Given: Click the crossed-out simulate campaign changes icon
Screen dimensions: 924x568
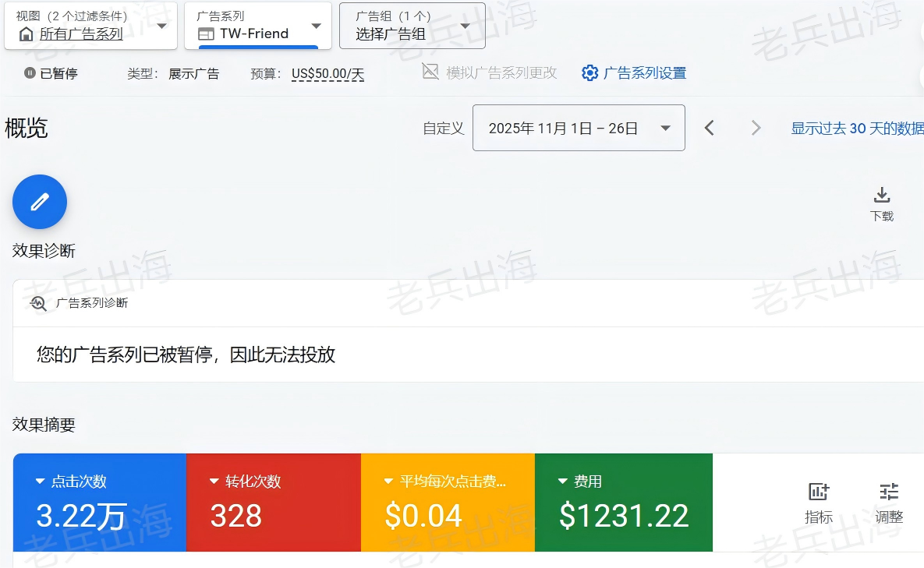Looking at the screenshot, I should click(x=430, y=72).
